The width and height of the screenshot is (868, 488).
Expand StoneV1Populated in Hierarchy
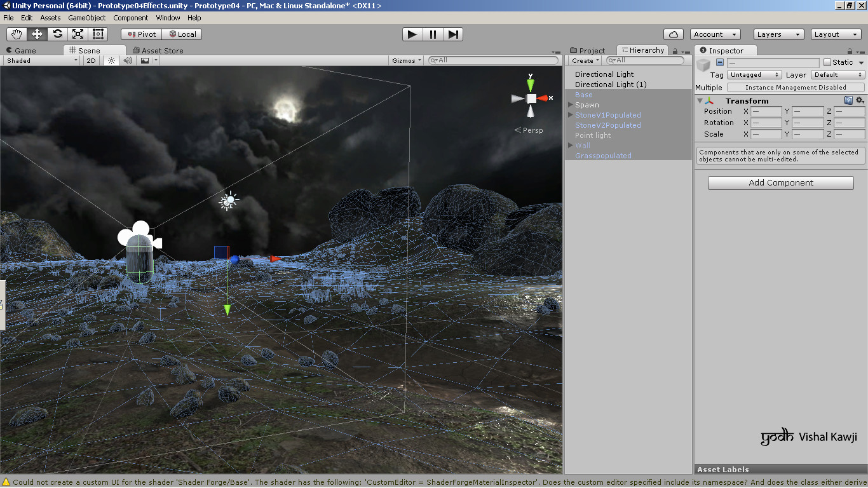(x=571, y=115)
